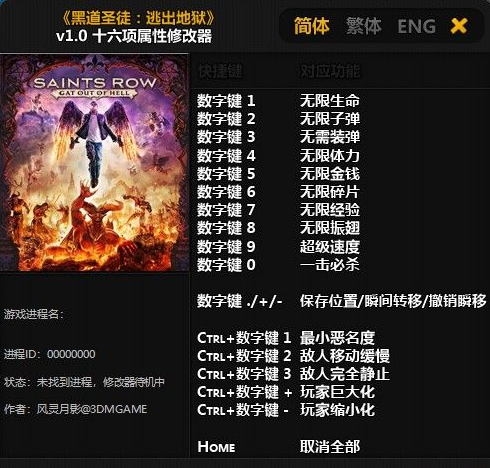
Task: Enable 无限金钱 option
Action: (x=330, y=173)
